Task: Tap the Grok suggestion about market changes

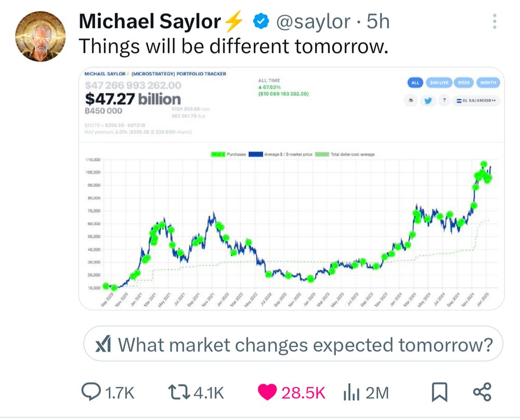Action: pos(293,344)
